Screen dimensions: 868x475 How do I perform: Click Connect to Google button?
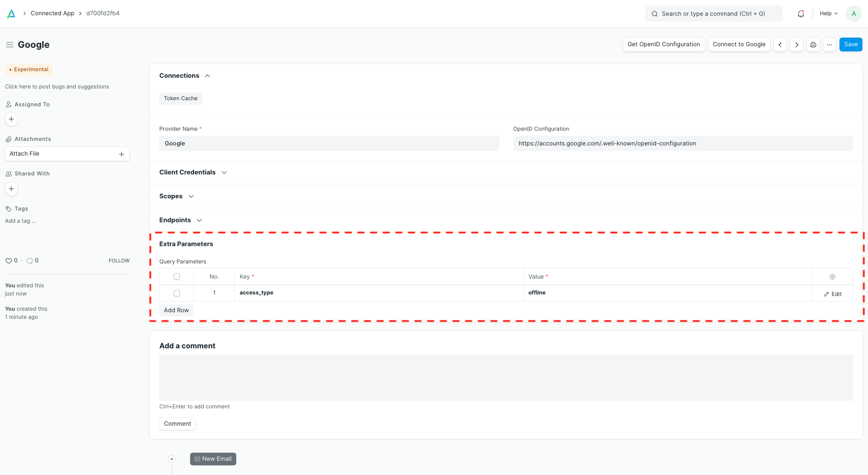739,45
